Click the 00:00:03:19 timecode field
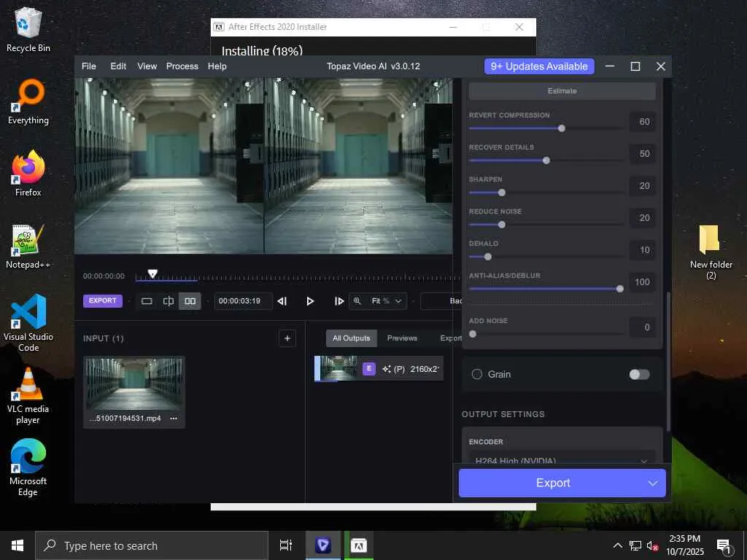 click(242, 301)
